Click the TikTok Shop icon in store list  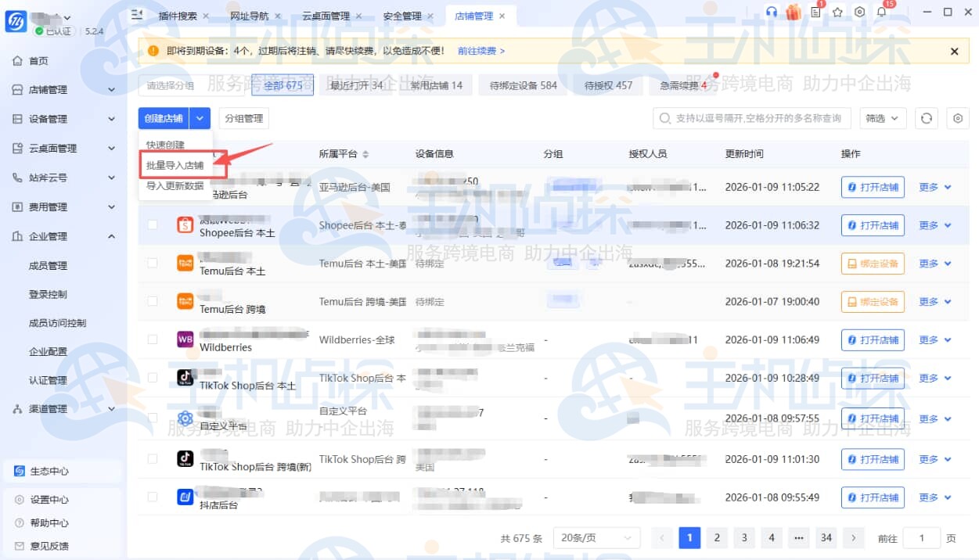click(x=185, y=376)
